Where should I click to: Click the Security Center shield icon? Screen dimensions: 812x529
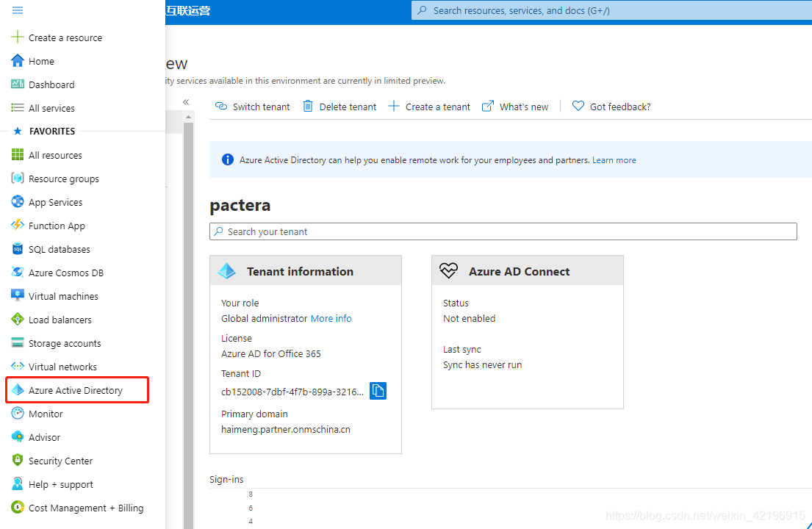click(x=17, y=460)
